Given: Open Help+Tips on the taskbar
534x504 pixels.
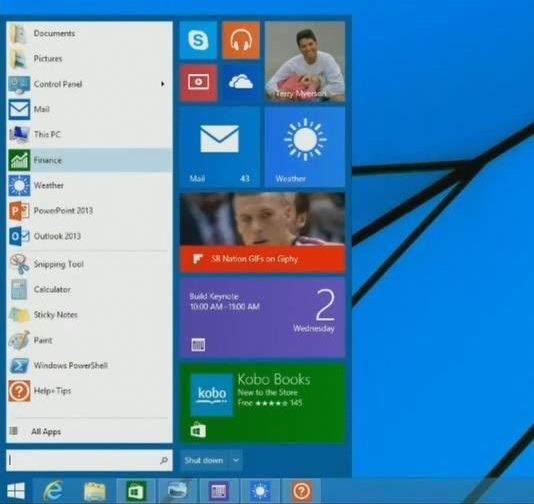Looking at the screenshot, I should point(302,491).
